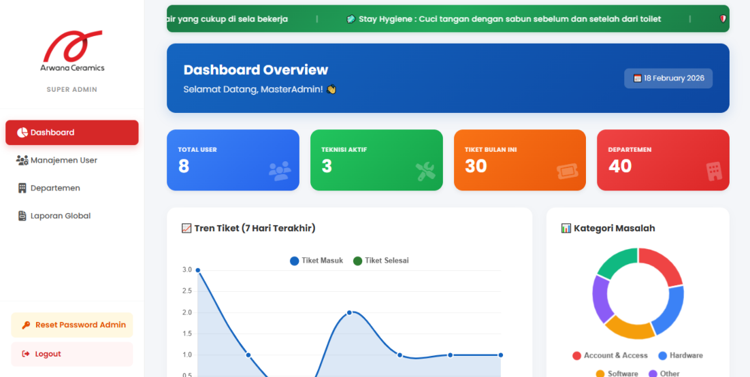This screenshot has height=377, width=750.
Task: Click the blue Hardware donut segment
Action: (672, 311)
